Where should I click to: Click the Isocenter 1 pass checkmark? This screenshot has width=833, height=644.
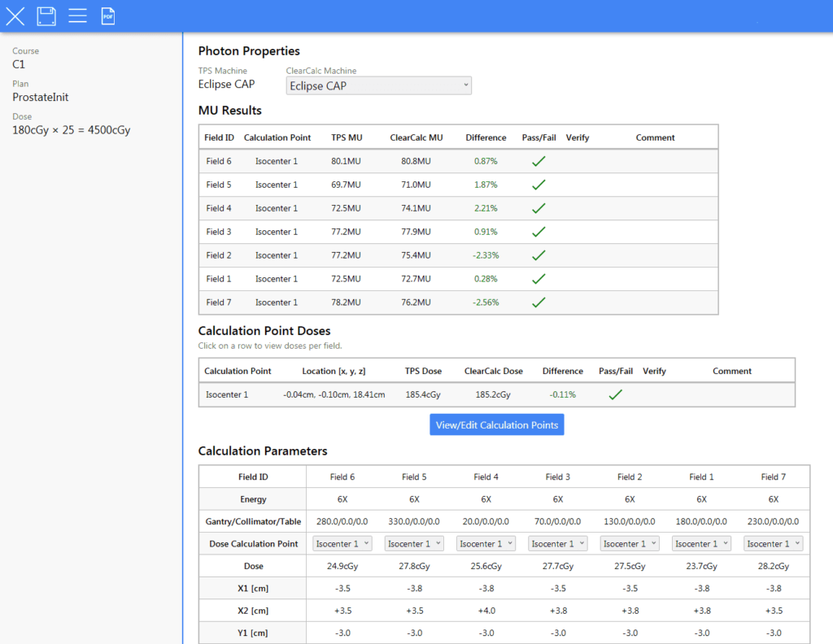pos(615,394)
